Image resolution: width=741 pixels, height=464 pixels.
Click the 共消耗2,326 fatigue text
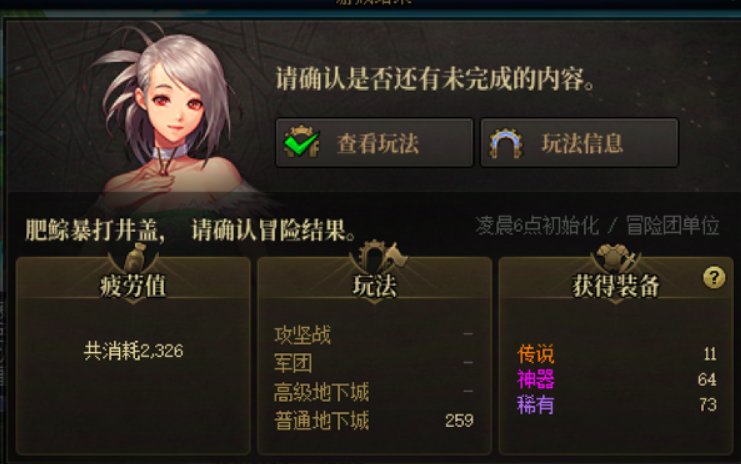(x=133, y=351)
